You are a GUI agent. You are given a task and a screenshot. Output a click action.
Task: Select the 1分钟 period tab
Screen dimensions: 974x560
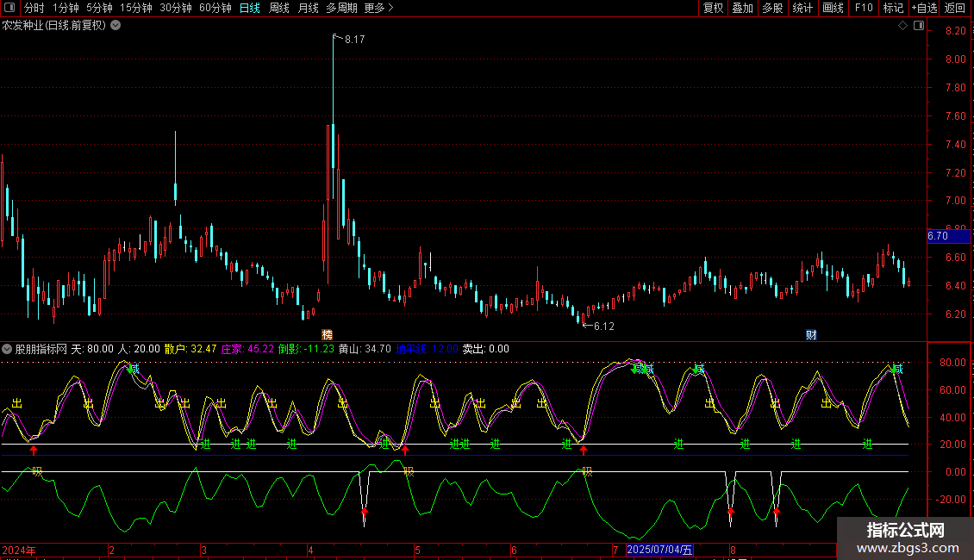click(x=66, y=8)
